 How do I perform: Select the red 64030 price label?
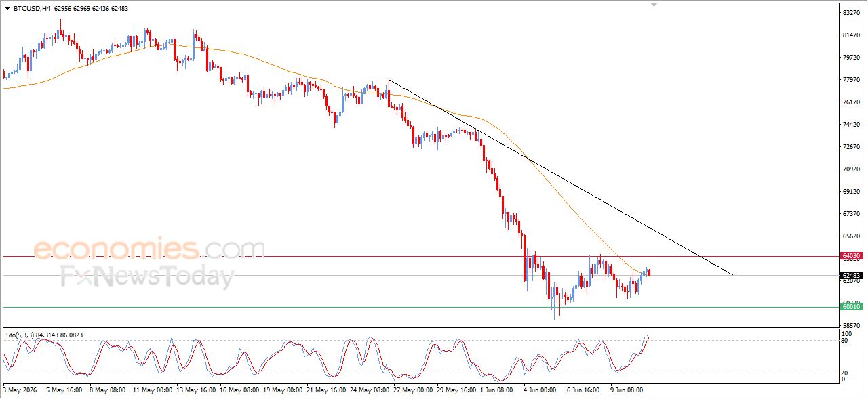coord(851,256)
